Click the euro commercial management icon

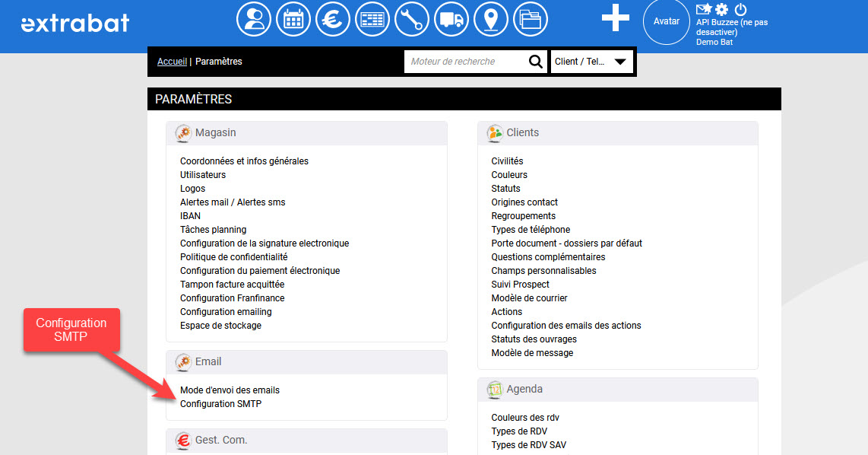(x=333, y=20)
